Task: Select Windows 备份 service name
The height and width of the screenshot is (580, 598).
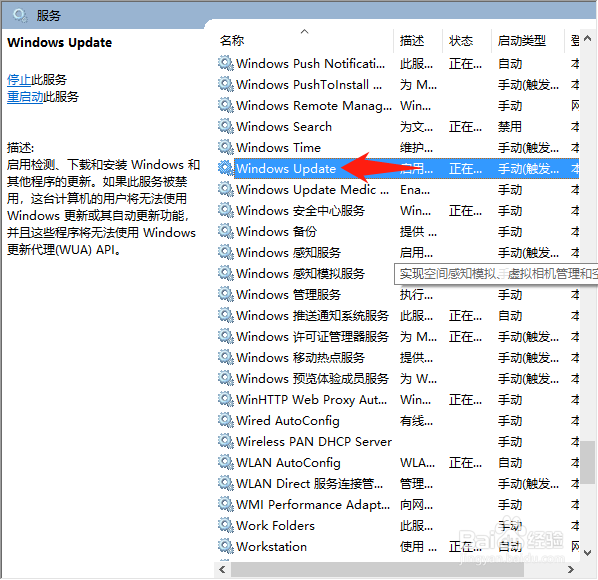Action: click(x=276, y=231)
